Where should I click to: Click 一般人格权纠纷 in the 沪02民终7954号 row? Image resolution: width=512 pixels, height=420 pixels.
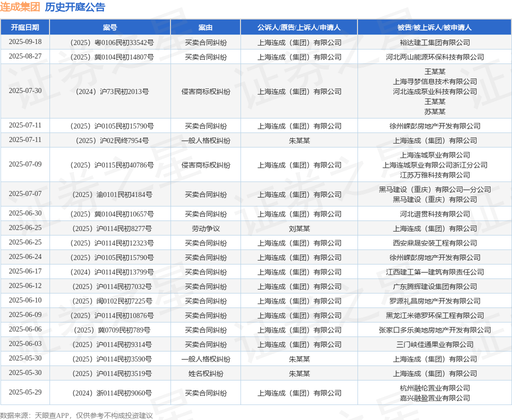pyautogui.click(x=205, y=141)
